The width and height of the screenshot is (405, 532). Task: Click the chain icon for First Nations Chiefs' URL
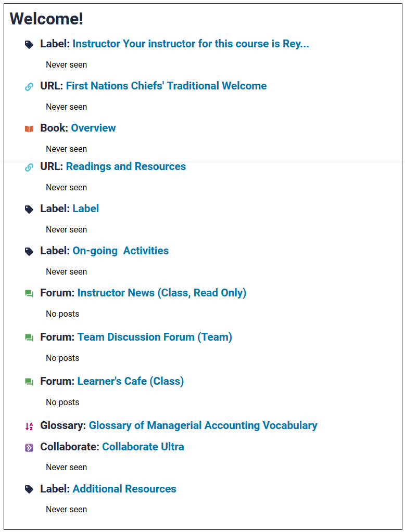(29, 87)
